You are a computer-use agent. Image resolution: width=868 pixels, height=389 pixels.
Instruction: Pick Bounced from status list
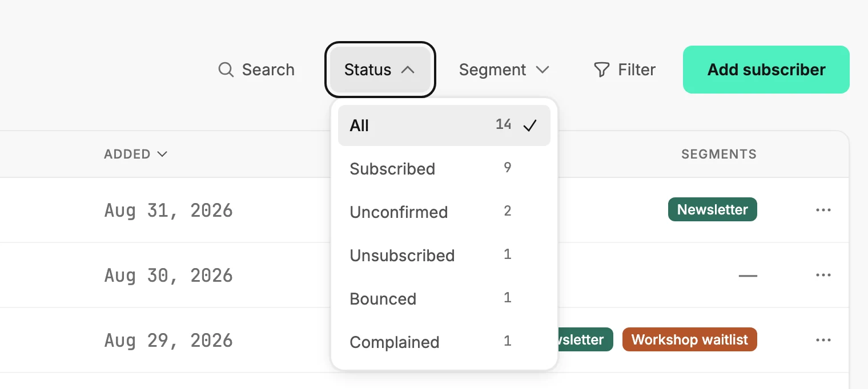pyautogui.click(x=444, y=299)
